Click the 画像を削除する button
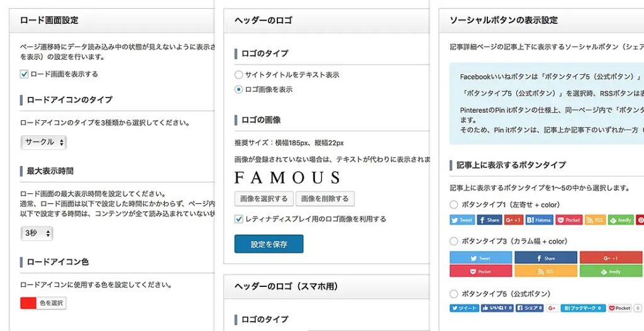 (x=325, y=199)
